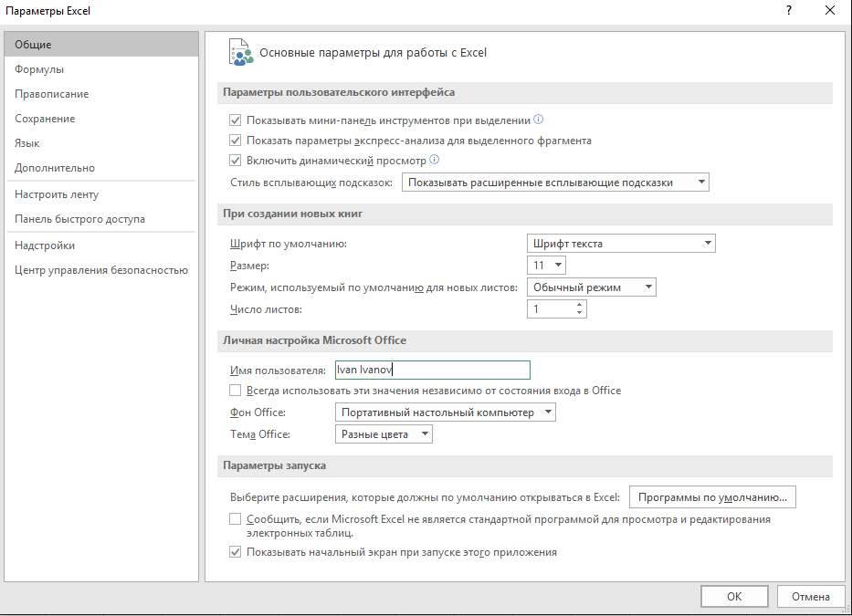Increase Число листов with up arrow

point(579,305)
